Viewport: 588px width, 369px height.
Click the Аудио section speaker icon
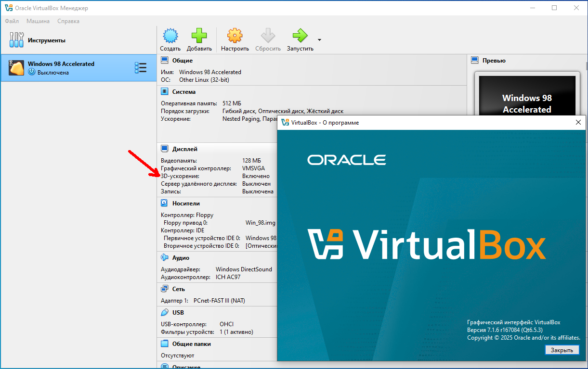(x=165, y=258)
